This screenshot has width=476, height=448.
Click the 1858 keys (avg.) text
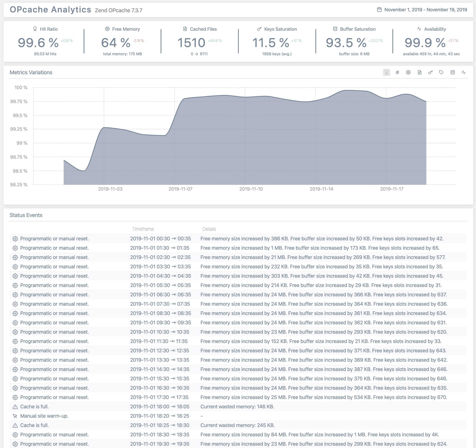point(277,54)
